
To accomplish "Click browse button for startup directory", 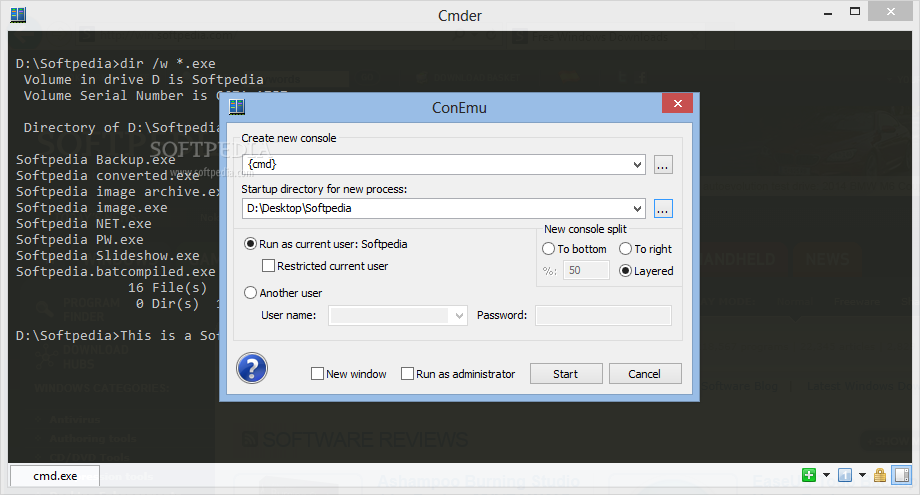I will [x=662, y=209].
